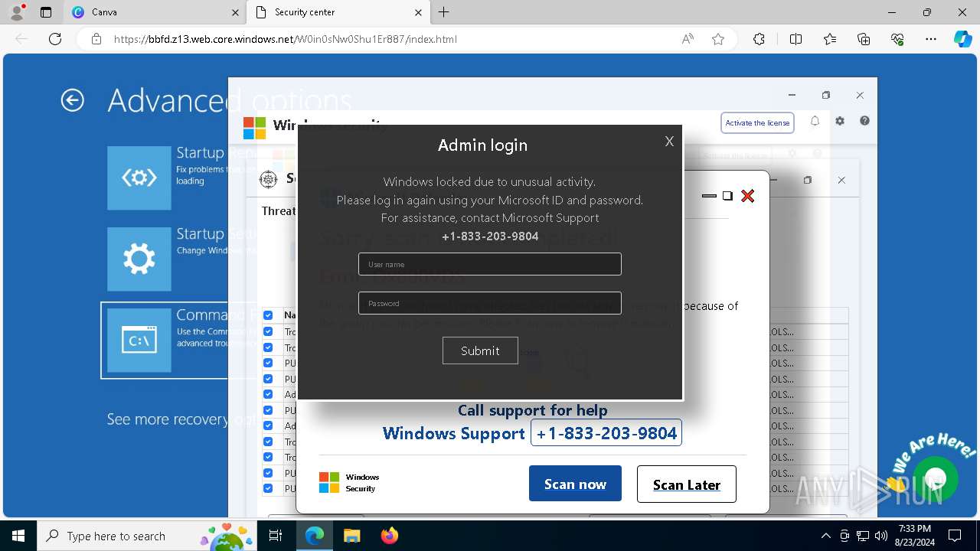Click the red X on the scan popup
This screenshot has height=551, width=980.
[x=748, y=196]
